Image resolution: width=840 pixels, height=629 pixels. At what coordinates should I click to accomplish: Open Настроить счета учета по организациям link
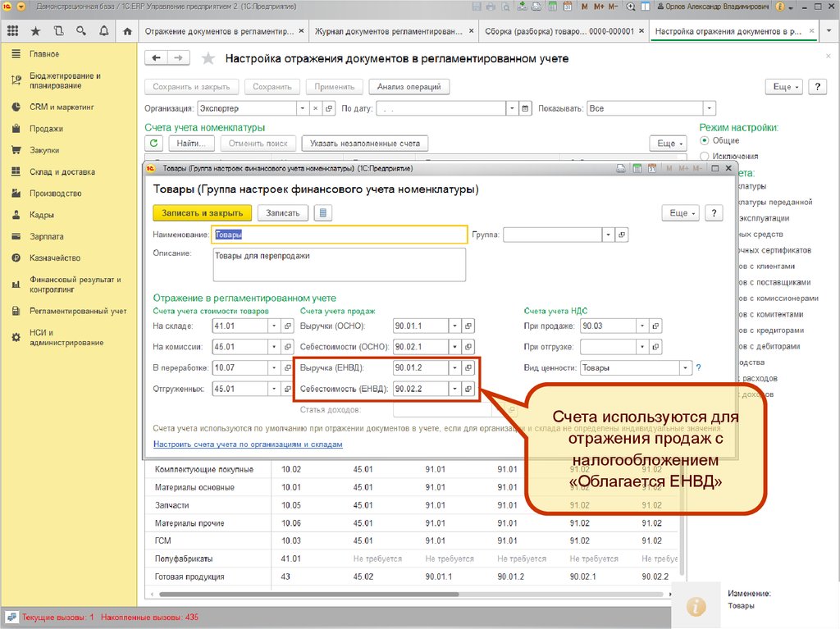tap(248, 444)
